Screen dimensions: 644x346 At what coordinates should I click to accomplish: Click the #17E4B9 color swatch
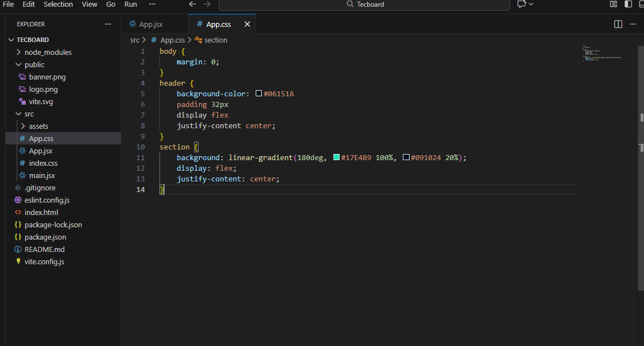coord(337,158)
